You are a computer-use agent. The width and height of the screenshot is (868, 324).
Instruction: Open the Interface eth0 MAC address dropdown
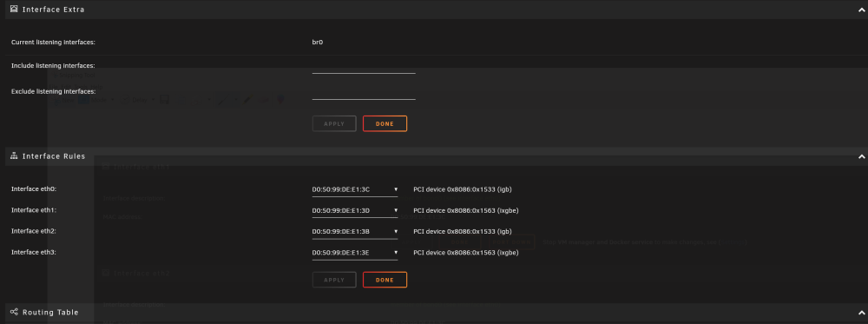tap(355, 190)
